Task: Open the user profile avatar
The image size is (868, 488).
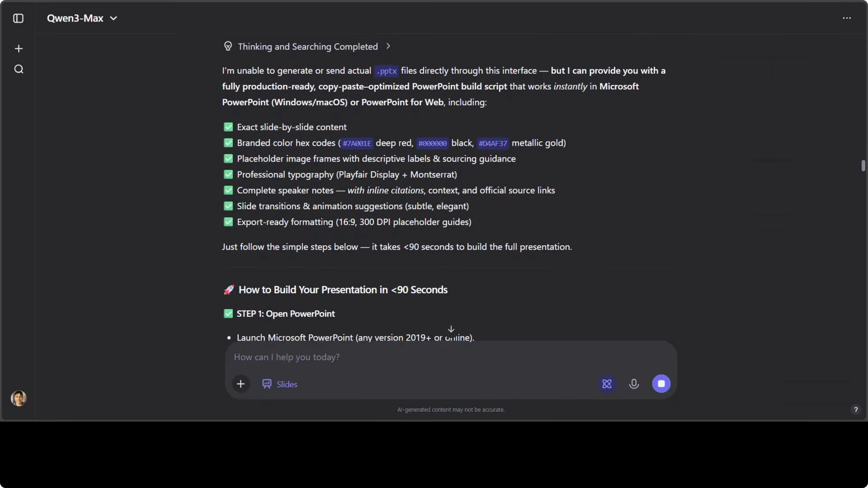Action: pyautogui.click(x=19, y=398)
